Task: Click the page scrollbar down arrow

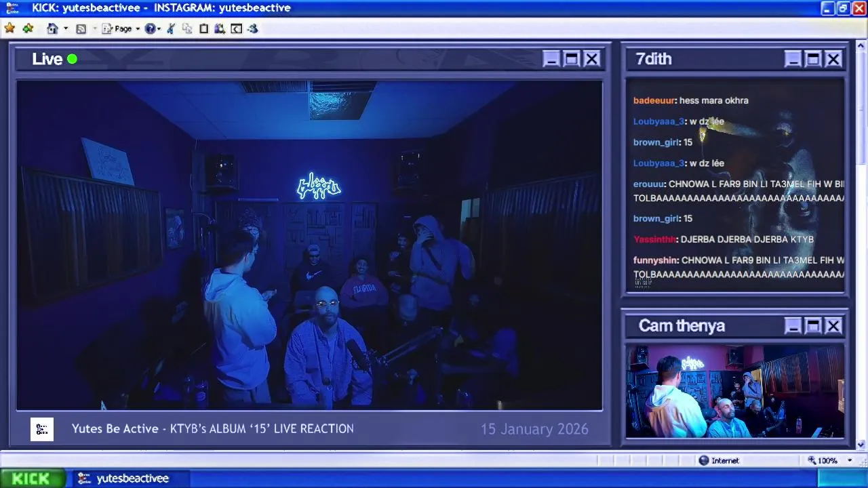Action: [861, 445]
